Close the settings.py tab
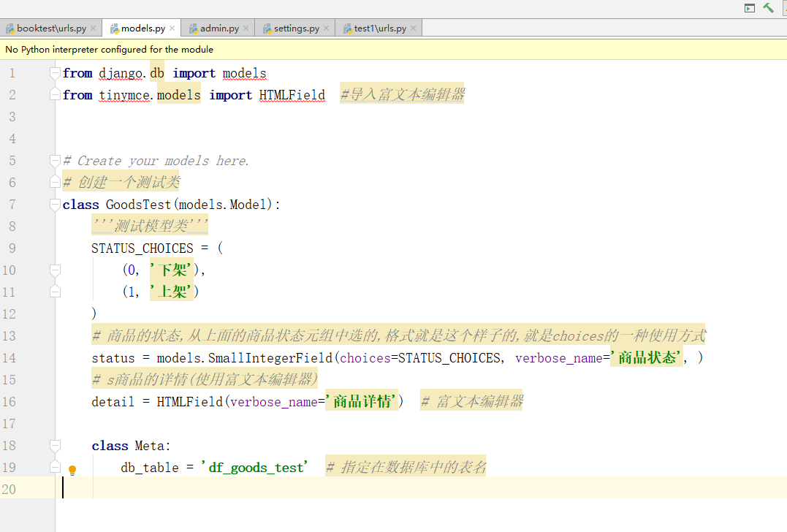Viewport: 787px width, 532px height. [x=326, y=28]
